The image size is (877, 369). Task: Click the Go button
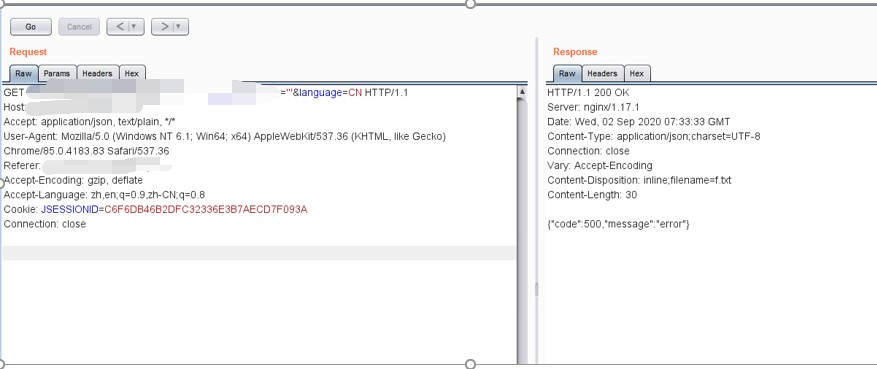coord(31,27)
